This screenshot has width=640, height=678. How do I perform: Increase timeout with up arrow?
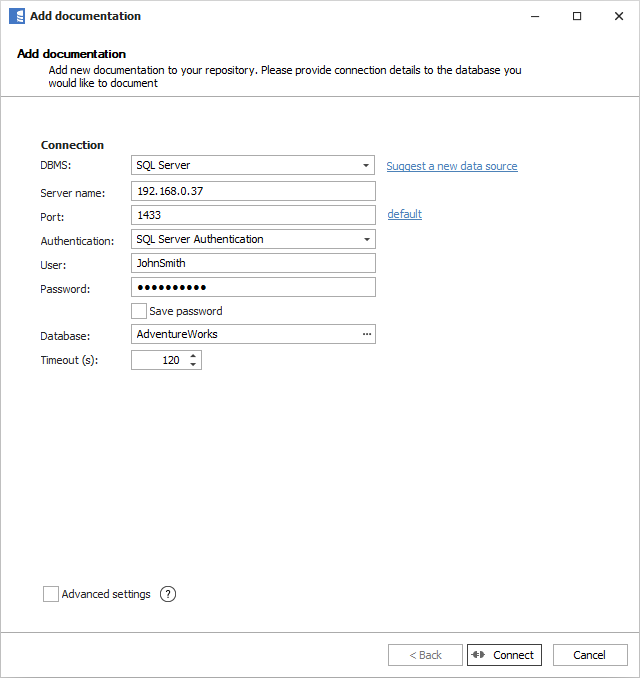pos(193,355)
